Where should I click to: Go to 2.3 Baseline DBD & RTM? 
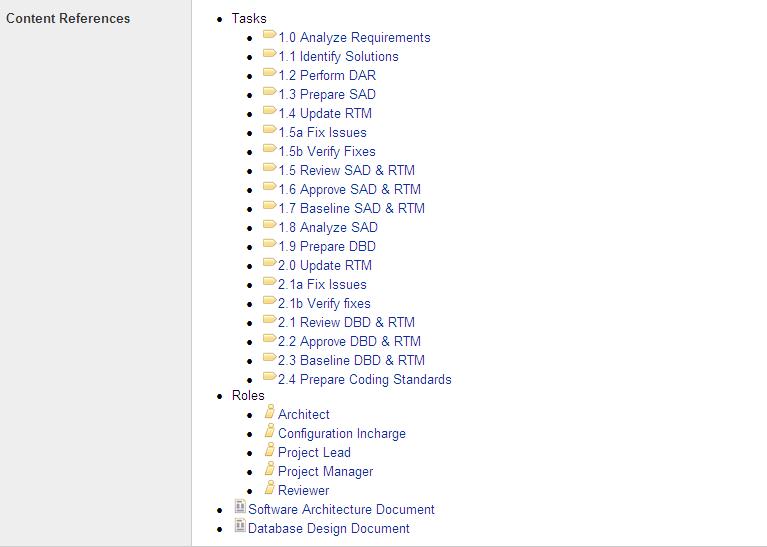pos(352,361)
